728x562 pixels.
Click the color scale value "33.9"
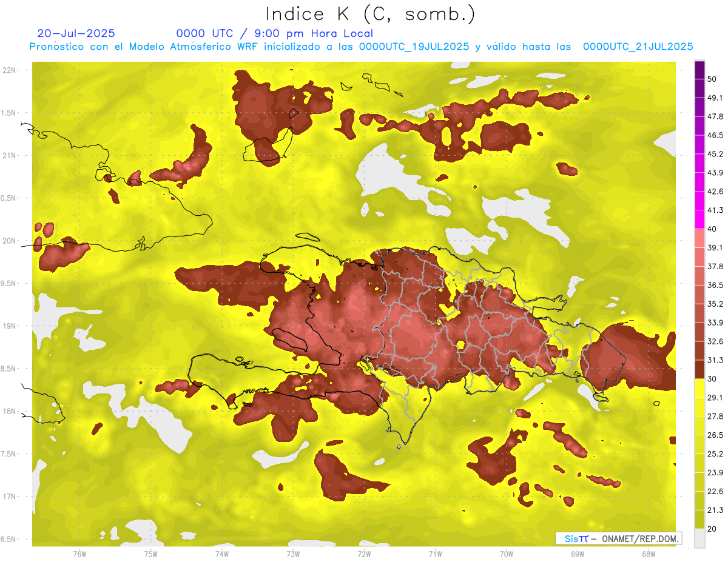click(x=715, y=323)
